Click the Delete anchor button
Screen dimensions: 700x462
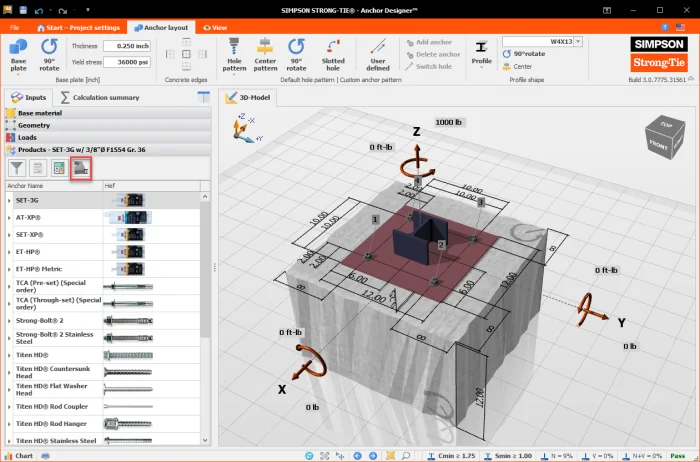(x=433, y=54)
